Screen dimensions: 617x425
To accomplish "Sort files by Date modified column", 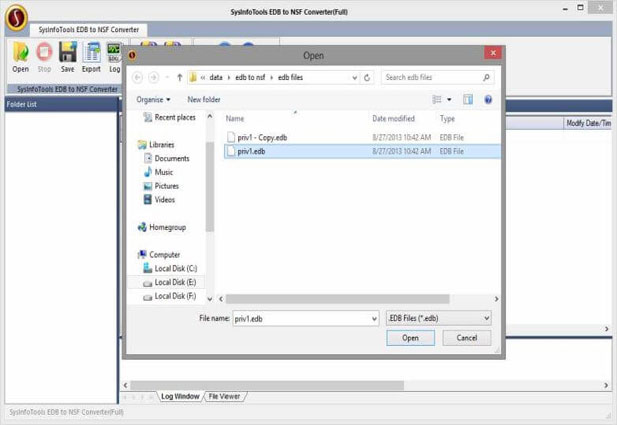I will pos(393,118).
